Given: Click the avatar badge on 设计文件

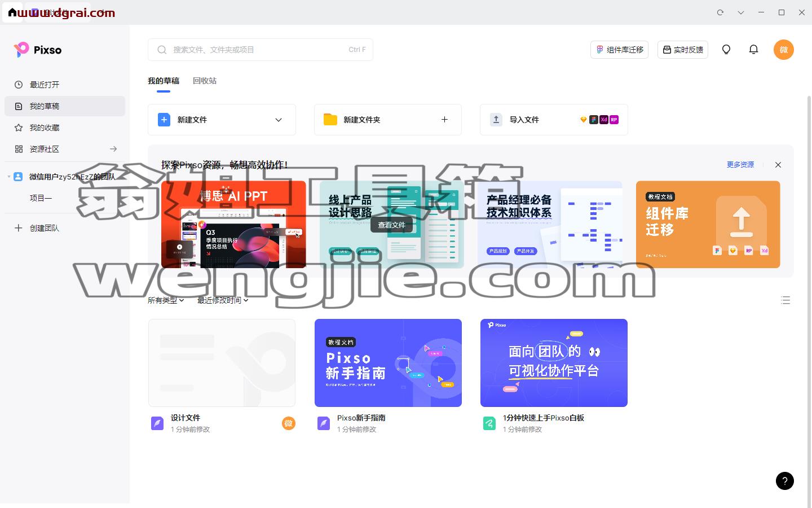Looking at the screenshot, I should point(289,423).
